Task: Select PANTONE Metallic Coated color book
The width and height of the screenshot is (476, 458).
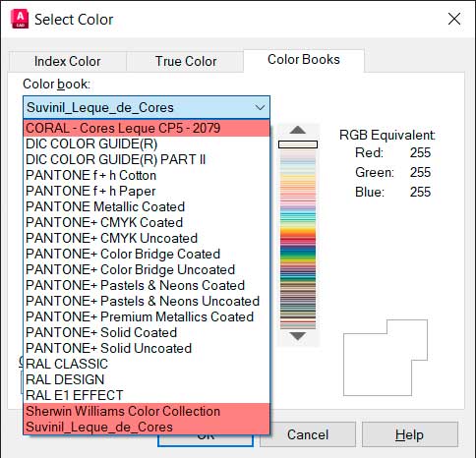Action: [147, 206]
